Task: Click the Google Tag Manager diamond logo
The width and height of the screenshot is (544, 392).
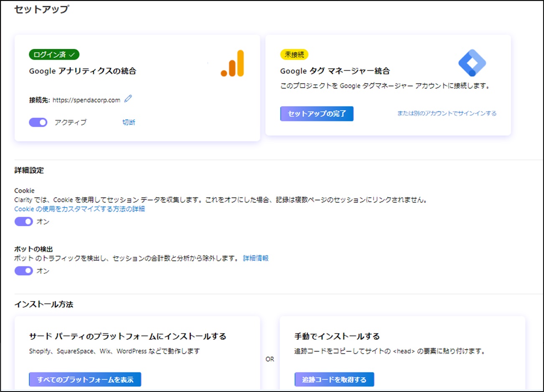Action: [472, 63]
